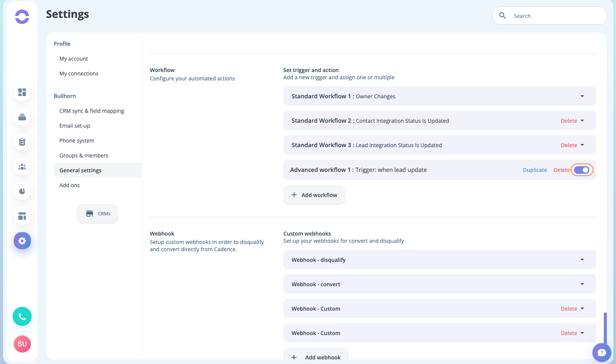
Task: Duplicate Advanced workflow 1
Action: pyautogui.click(x=535, y=170)
